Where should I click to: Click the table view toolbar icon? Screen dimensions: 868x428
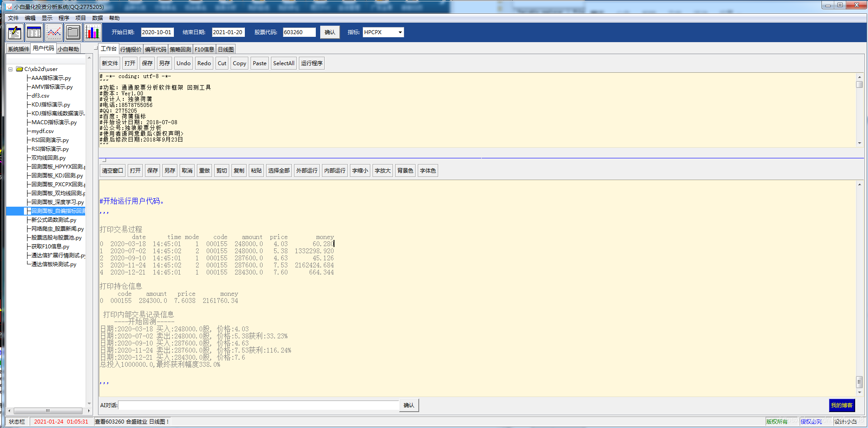[x=34, y=32]
